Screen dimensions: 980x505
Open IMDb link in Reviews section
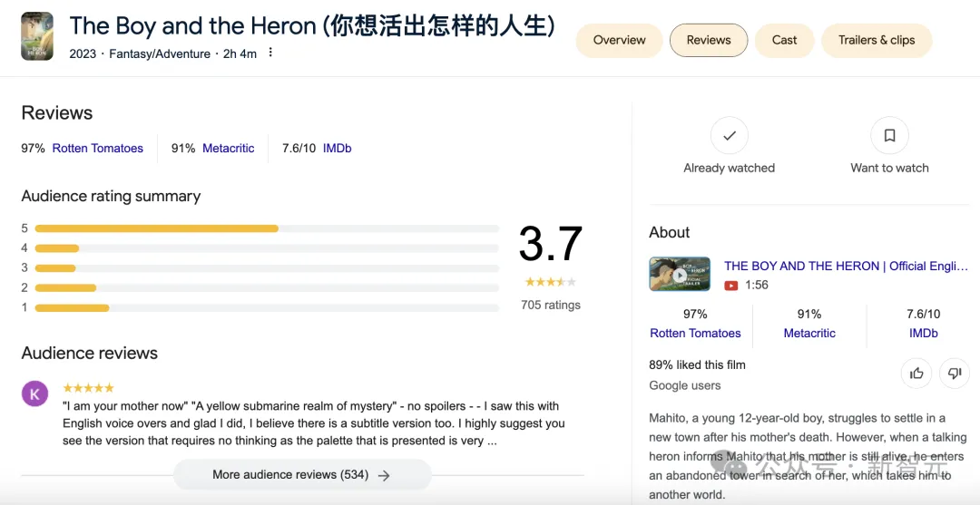(337, 149)
